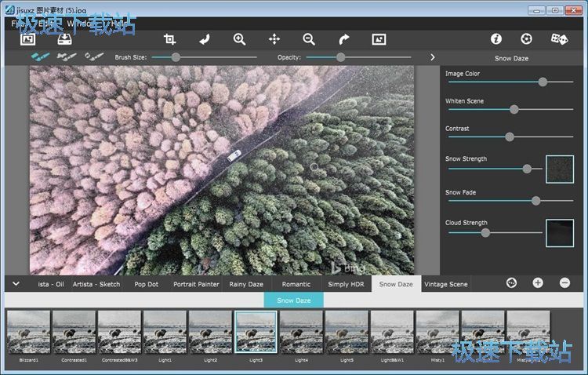Click the cyan Snow Daze button
Viewport: 588px width, 375px height.
293,300
